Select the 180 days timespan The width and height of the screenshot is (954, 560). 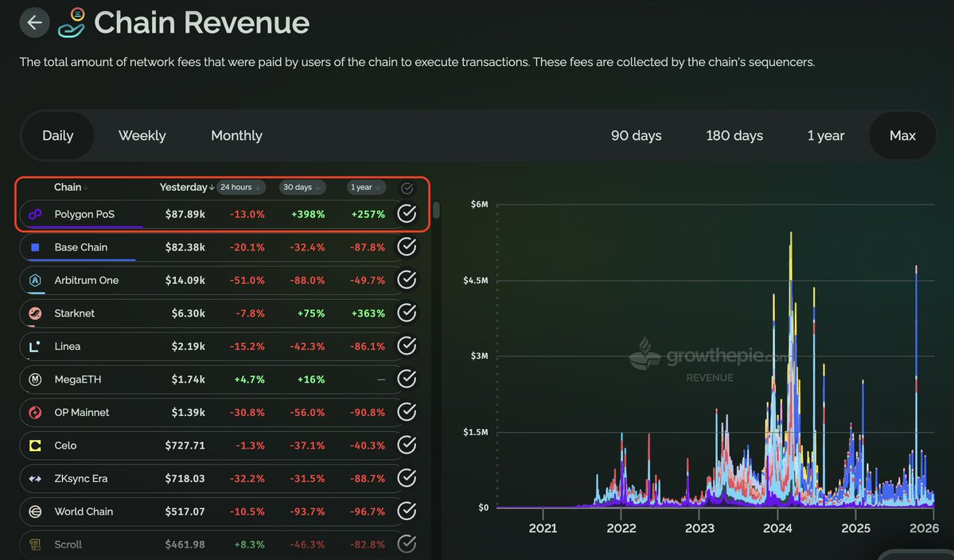coord(734,135)
